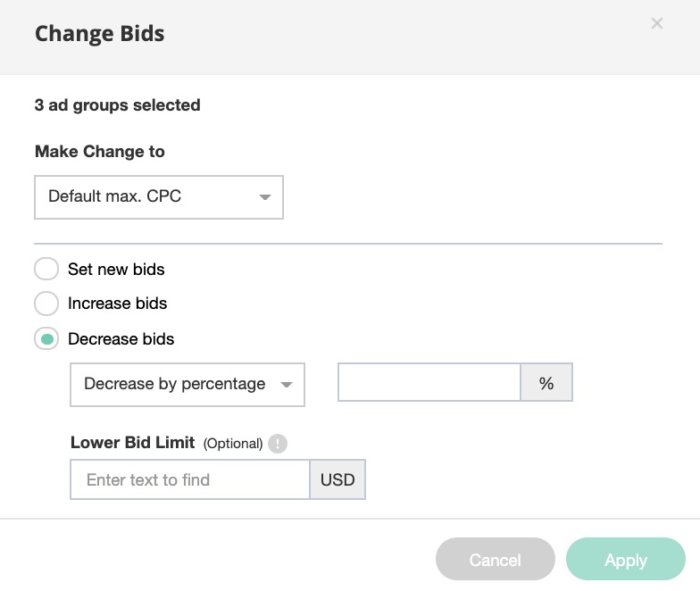Click the Lower Bid Limit info icon

pos(278,443)
